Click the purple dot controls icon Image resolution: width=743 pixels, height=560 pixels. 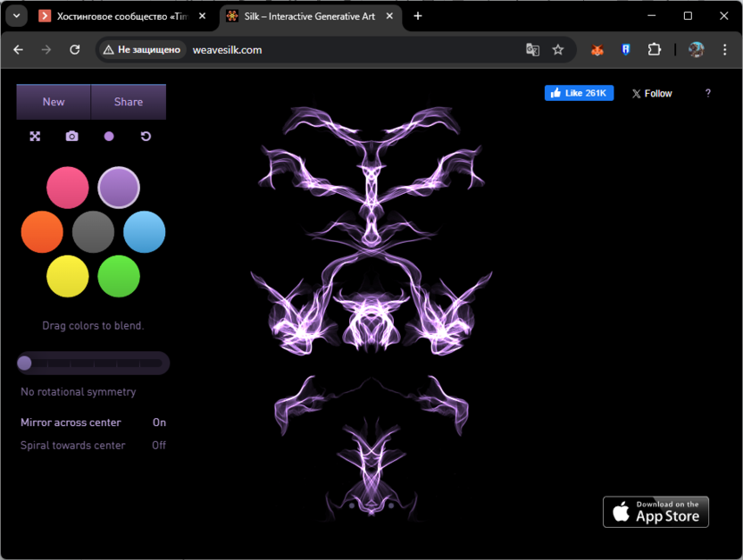pyautogui.click(x=109, y=137)
